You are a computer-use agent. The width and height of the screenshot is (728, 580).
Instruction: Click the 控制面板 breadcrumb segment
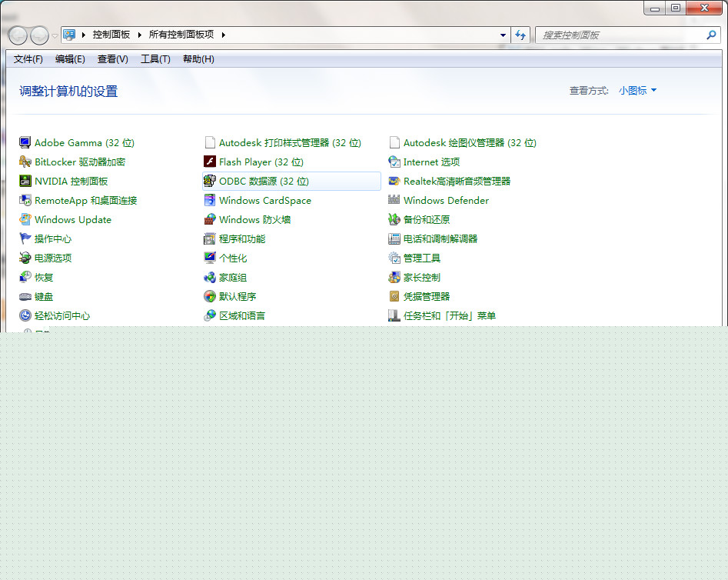pyautogui.click(x=111, y=35)
